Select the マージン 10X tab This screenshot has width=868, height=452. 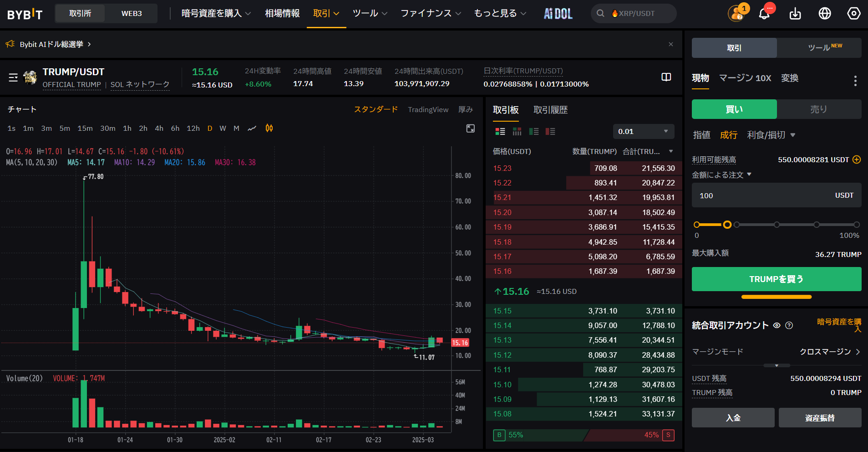(745, 78)
